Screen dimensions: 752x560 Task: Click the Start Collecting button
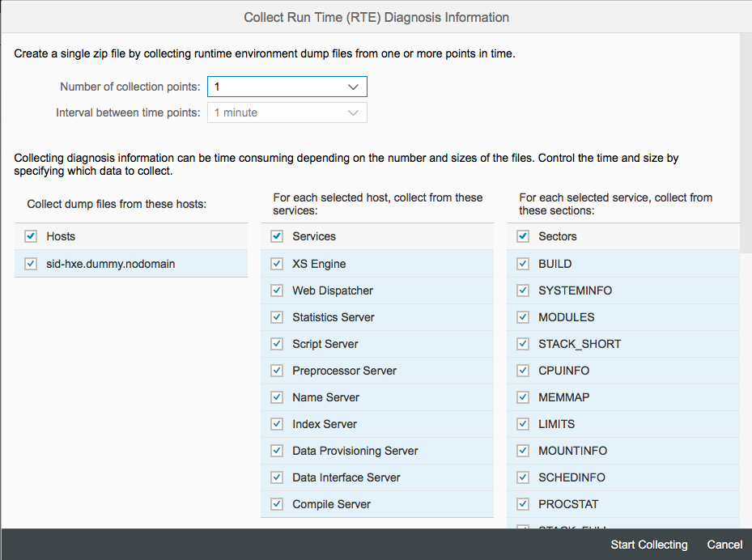coord(649,545)
